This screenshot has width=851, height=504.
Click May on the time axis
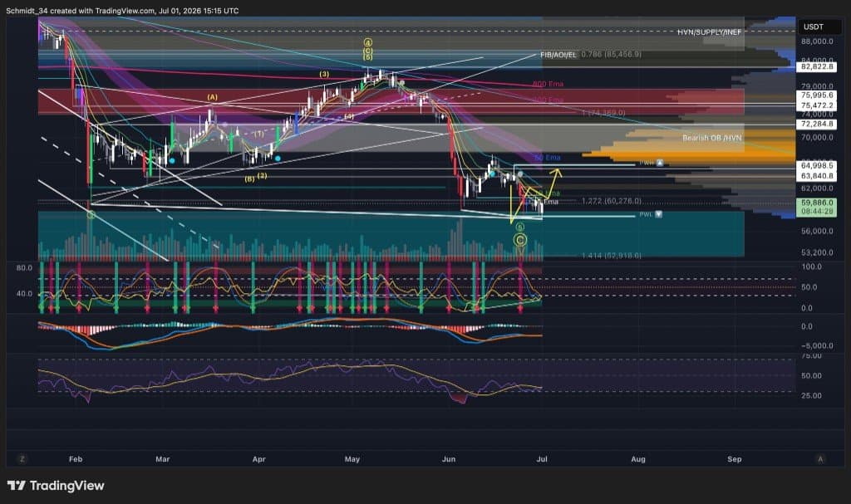pos(352,459)
